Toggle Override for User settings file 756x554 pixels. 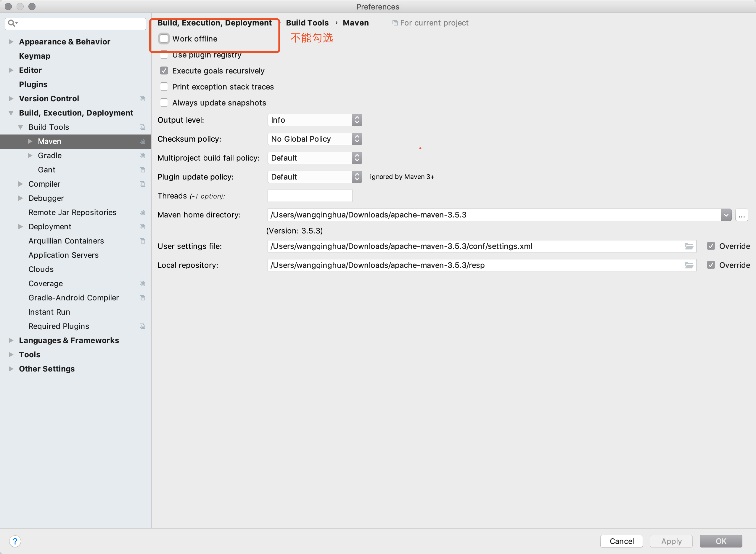(711, 246)
